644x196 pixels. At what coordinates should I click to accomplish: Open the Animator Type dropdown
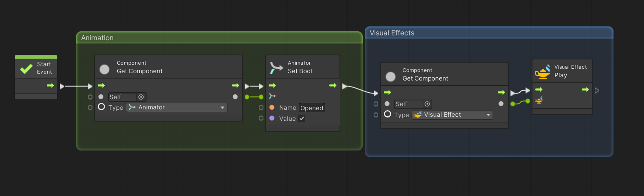[177, 107]
